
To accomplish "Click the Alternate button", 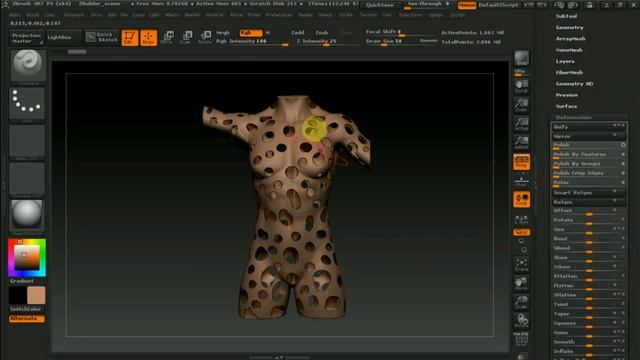I will [27, 318].
